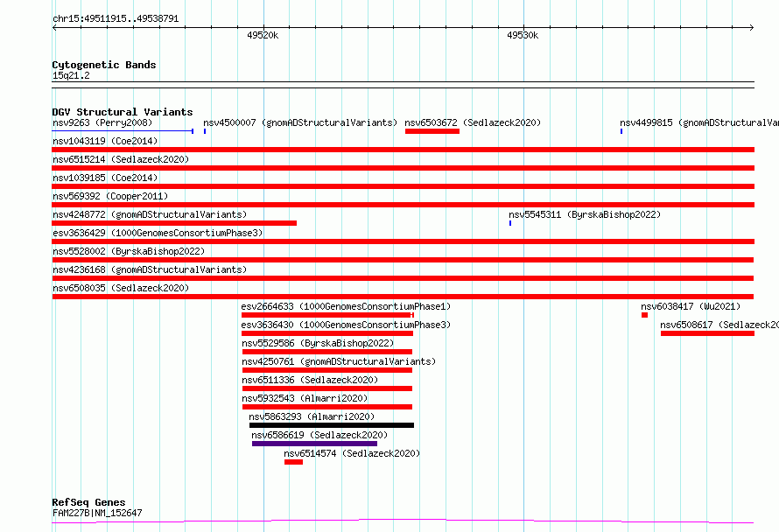Click the red bar under esv2664633
779x532 pixels.
tap(327, 315)
